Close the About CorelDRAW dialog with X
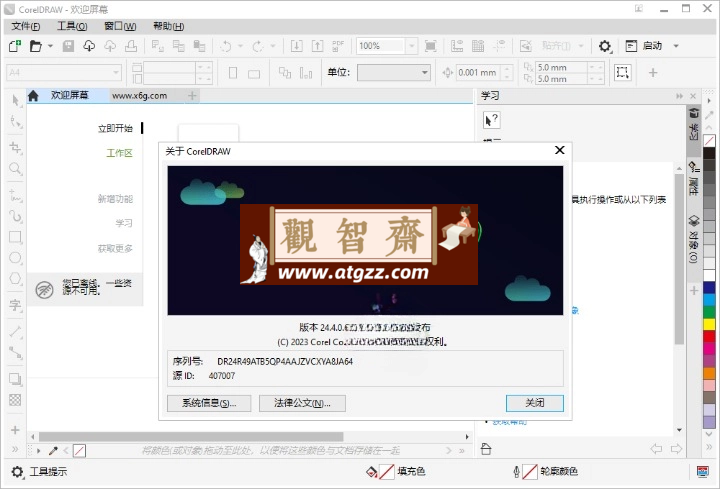Screen dimensions: 720x489 click(x=559, y=150)
